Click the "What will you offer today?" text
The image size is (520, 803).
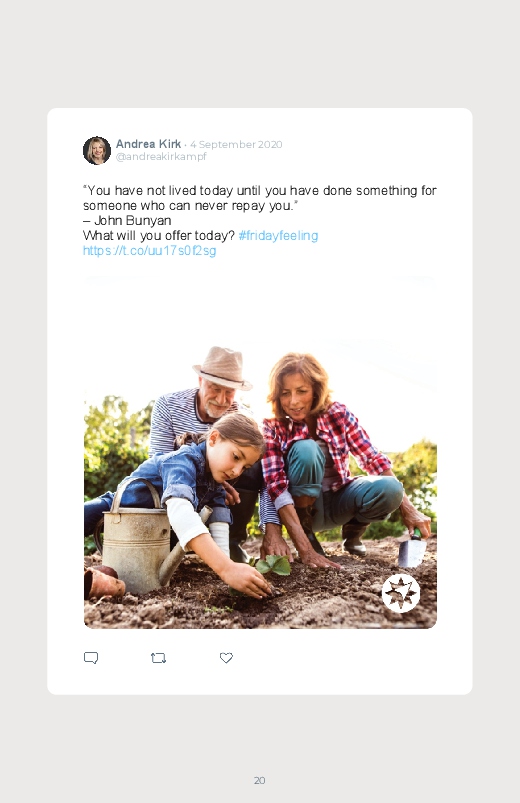point(159,236)
